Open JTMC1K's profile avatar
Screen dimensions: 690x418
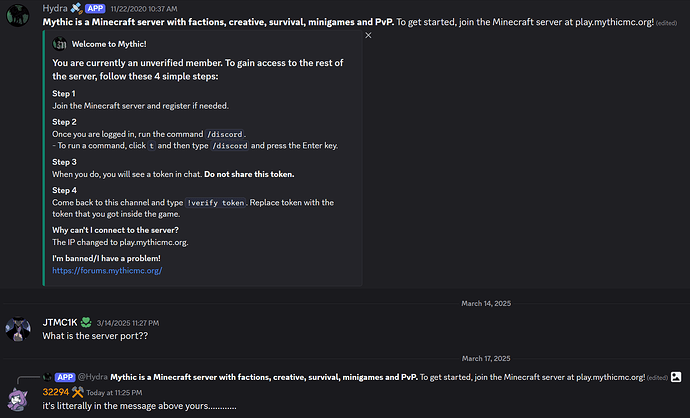click(x=18, y=329)
